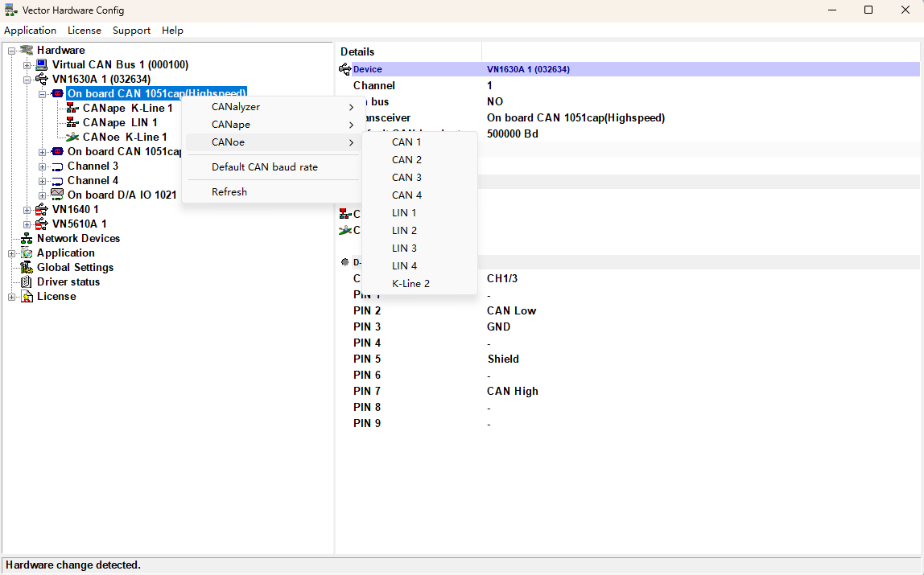The height and width of the screenshot is (575, 924).
Task: Click the CANape LIN 1 application icon
Action: pyautogui.click(x=72, y=122)
